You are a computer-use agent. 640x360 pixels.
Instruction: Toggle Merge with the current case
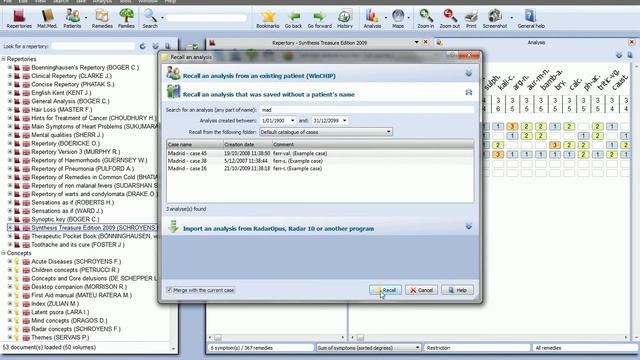coord(169,290)
